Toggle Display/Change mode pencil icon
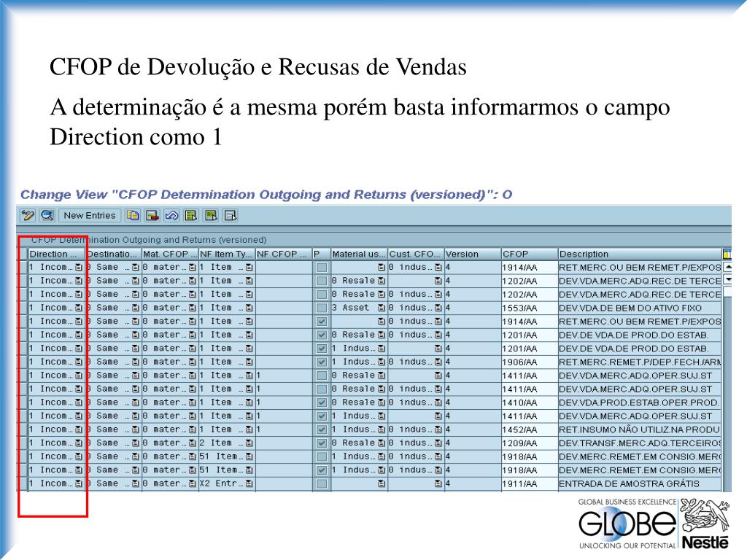The height and width of the screenshot is (560, 747). [x=28, y=216]
